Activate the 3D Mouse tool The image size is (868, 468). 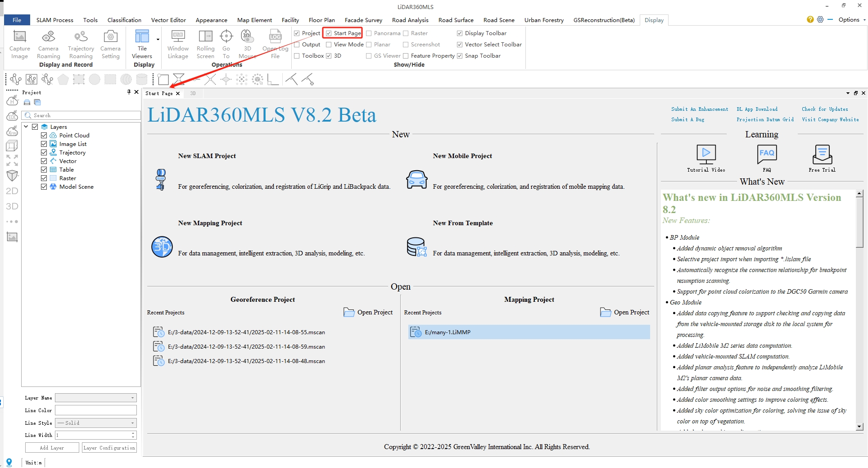pos(247,36)
